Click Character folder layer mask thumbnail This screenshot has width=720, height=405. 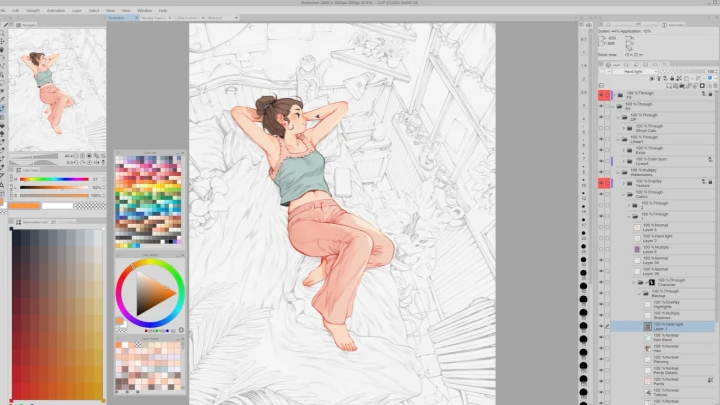(x=652, y=282)
